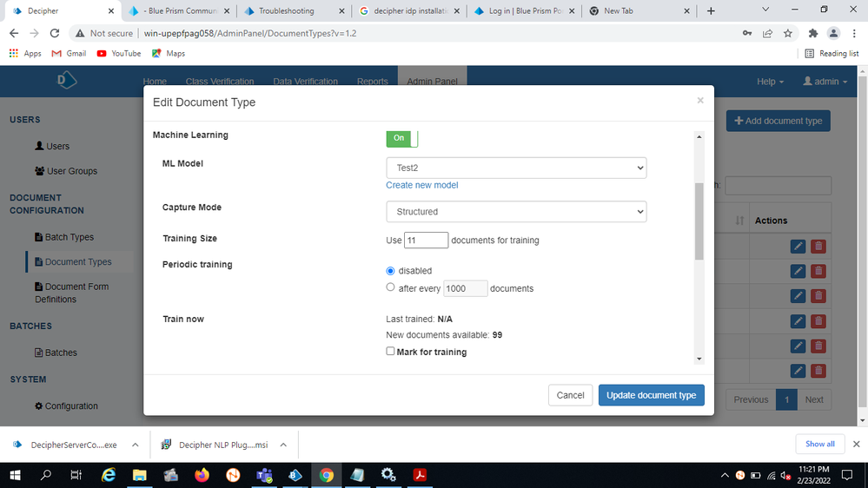Open the Gmail bookmark

[x=70, y=53]
